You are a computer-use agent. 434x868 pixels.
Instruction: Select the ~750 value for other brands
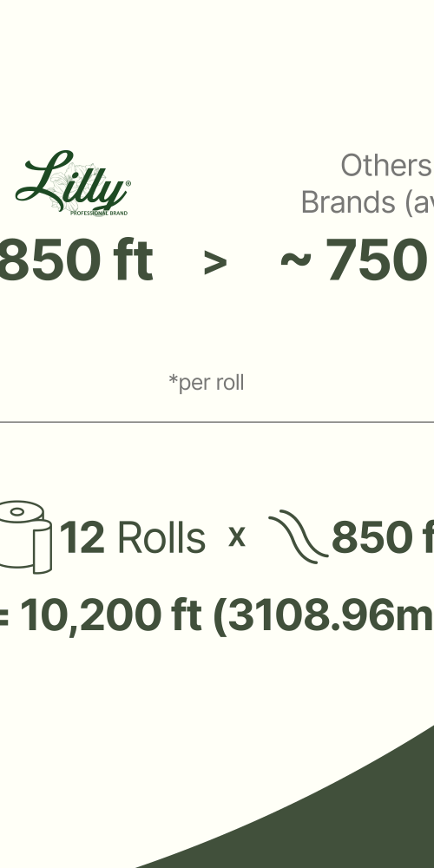(357, 260)
